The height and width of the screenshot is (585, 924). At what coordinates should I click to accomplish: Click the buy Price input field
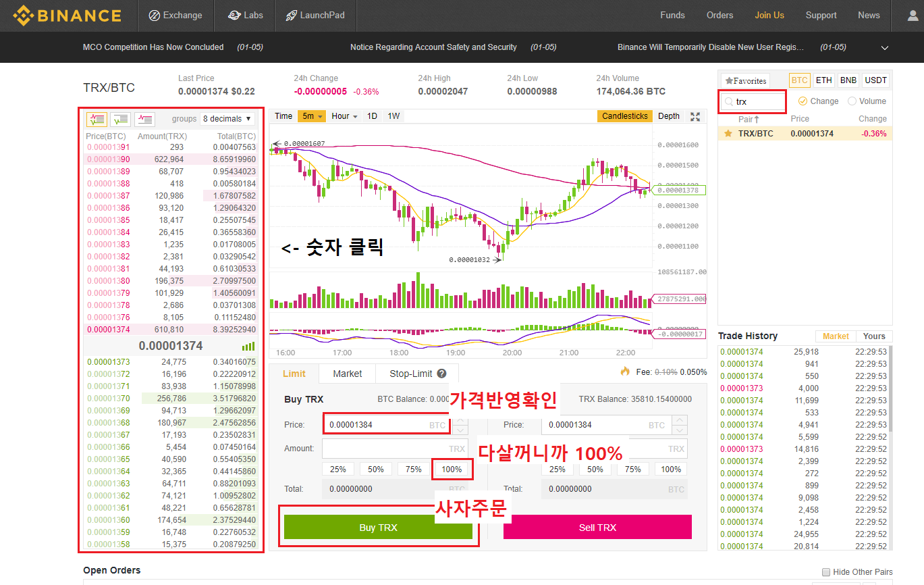[x=386, y=425]
